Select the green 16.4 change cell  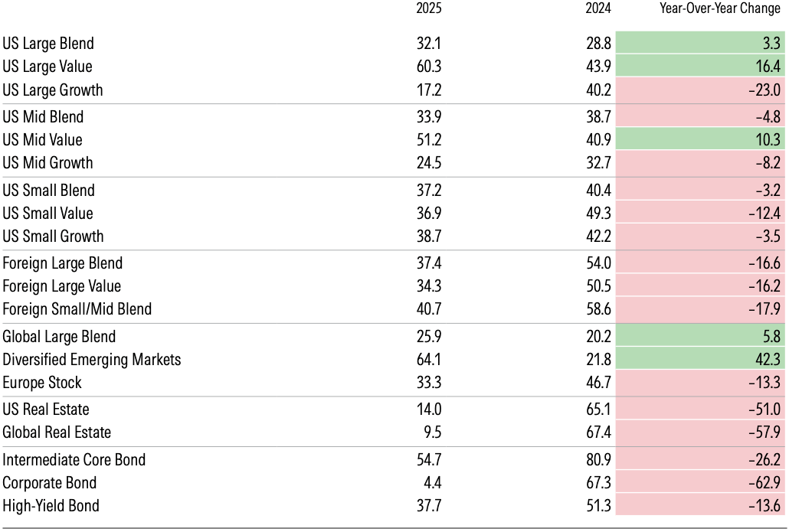[x=701, y=67]
